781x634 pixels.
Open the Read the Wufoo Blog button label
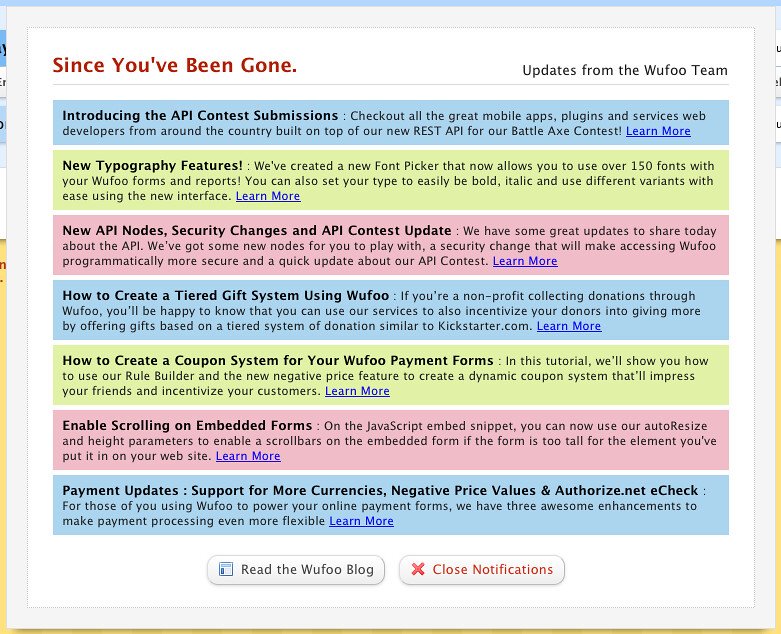tap(307, 570)
